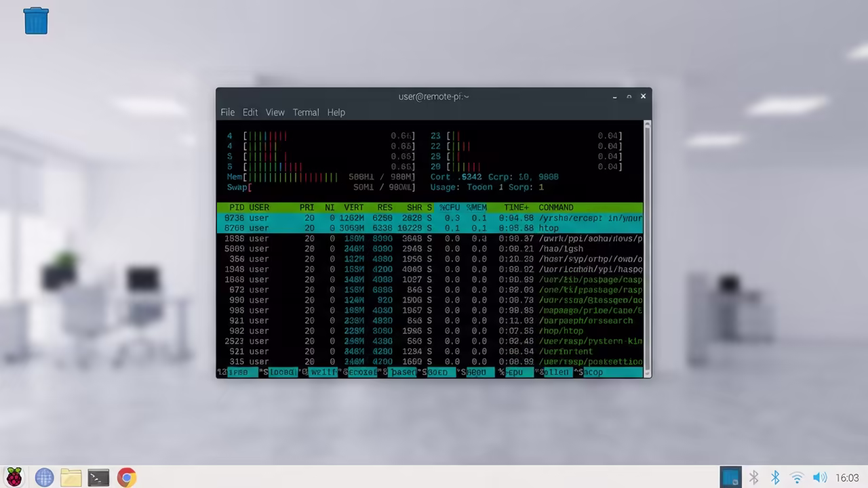The image size is (868, 488).
Task: Click the /uerfnrtent command text
Action: click(566, 351)
